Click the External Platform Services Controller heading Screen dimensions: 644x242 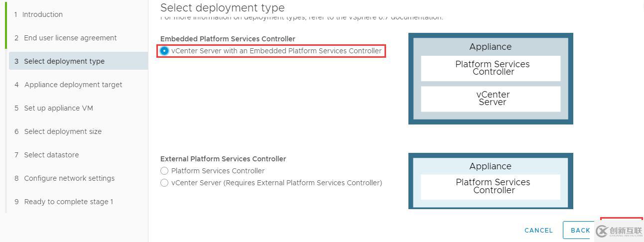click(x=223, y=159)
